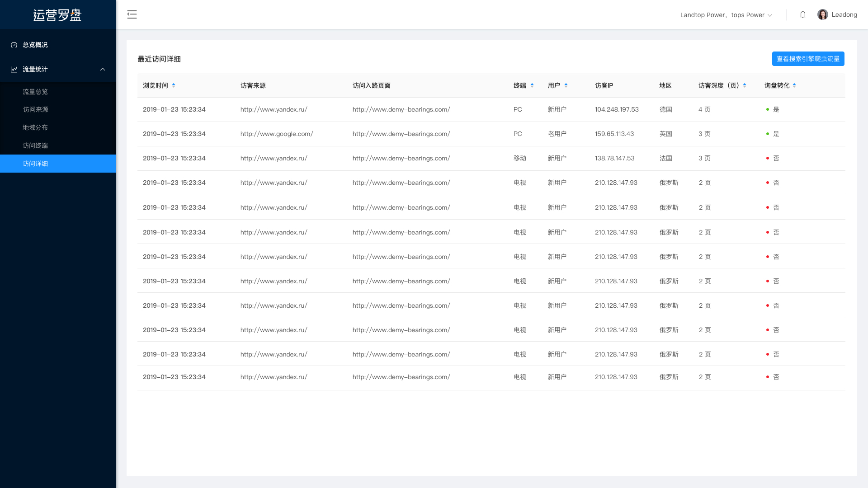
Task: Select 地域分布 in sidebar
Action: pos(35,127)
